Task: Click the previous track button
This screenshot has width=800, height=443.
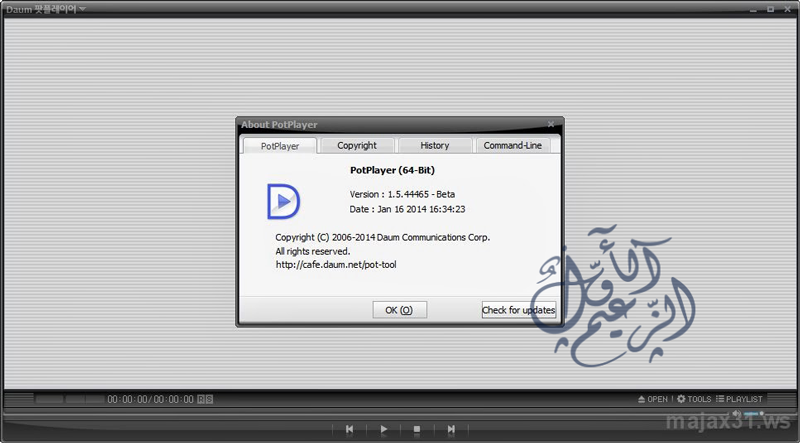Action: 349,429
